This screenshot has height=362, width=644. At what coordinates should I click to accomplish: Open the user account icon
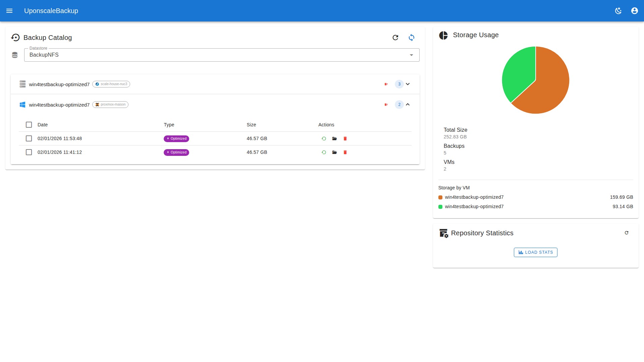tap(634, 11)
